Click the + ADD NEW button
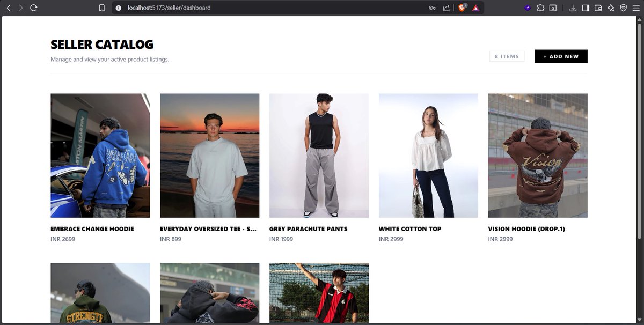 [x=561, y=56]
